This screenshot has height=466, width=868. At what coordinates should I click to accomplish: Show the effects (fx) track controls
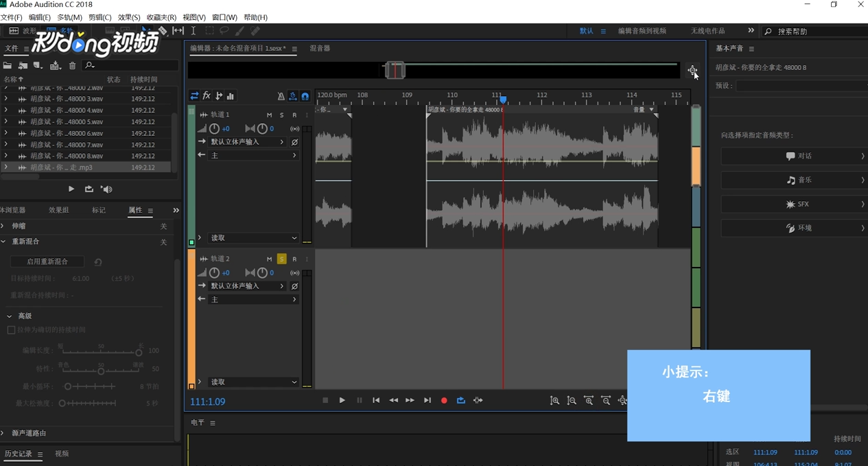(207, 96)
